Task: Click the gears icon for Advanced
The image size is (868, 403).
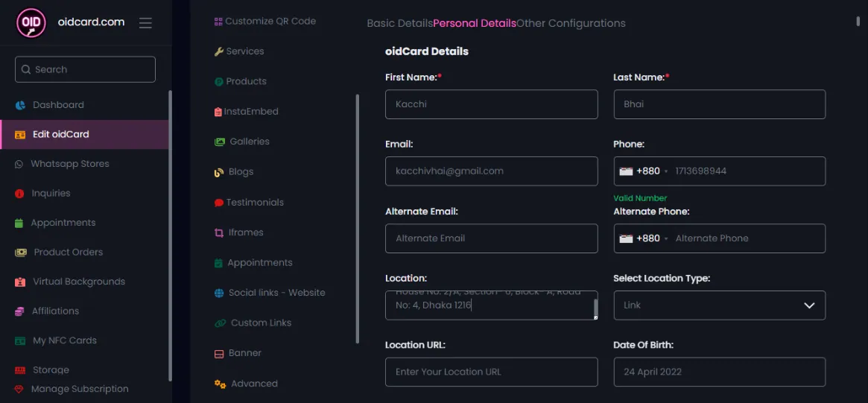Action: [220, 384]
